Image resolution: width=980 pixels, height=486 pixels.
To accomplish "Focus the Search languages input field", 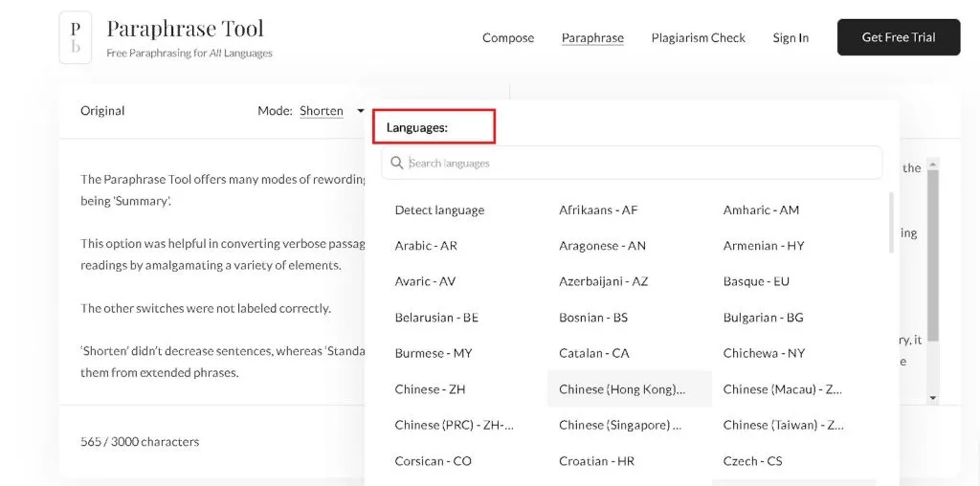I will 641,164.
